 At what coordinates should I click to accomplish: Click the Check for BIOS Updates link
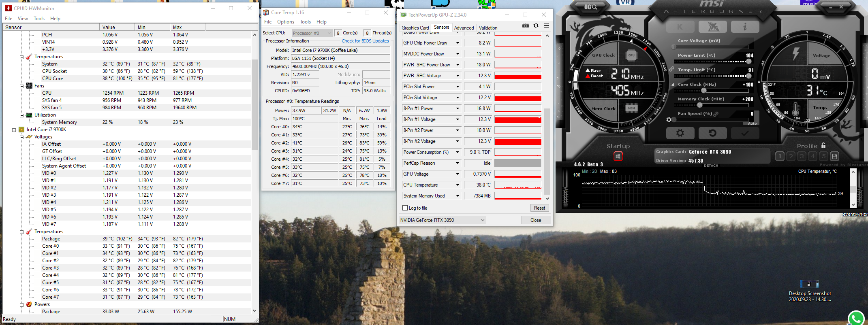coord(365,41)
